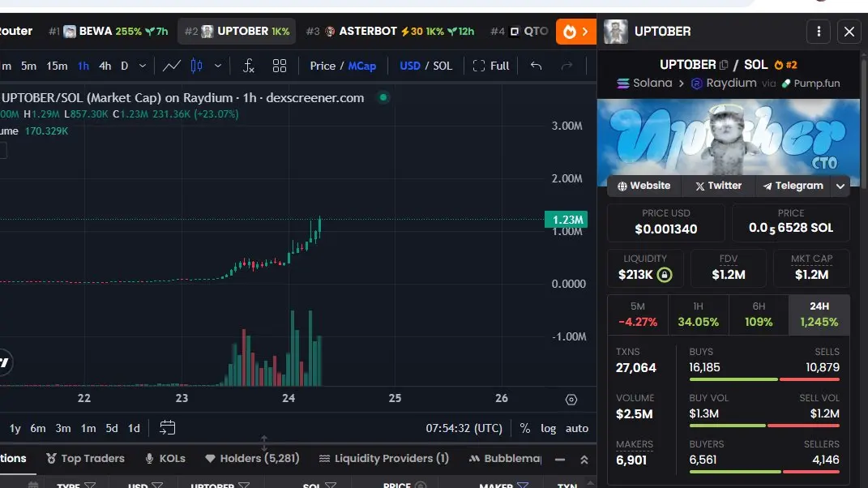Screen dimensions: 868x488
Task: Click the filter icon next to MAKER column
Action: coord(523,486)
